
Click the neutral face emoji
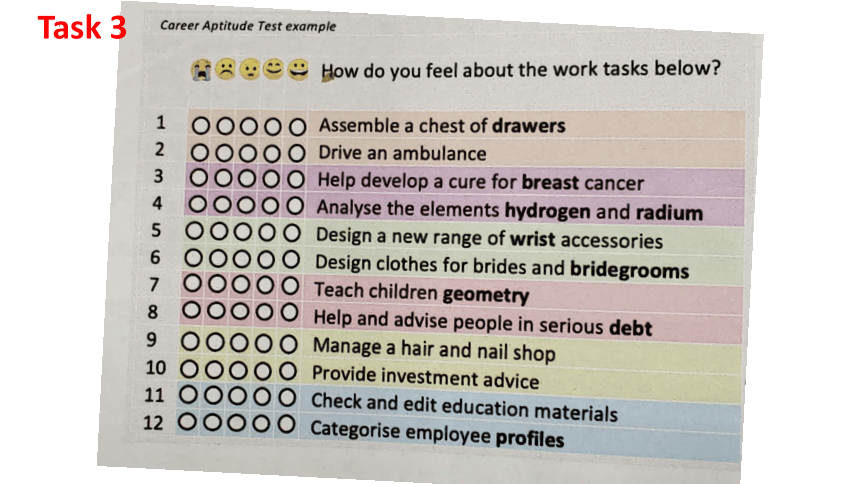pyautogui.click(x=250, y=70)
